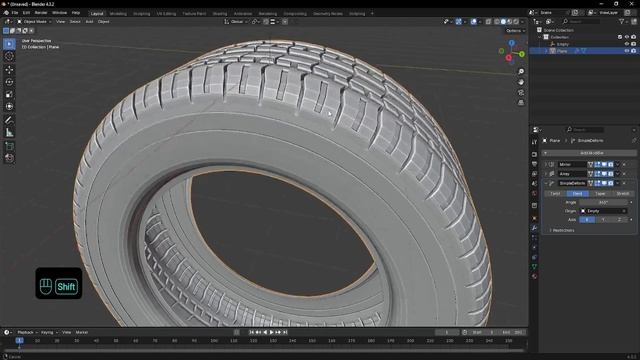Click the current frame number field

point(447,332)
